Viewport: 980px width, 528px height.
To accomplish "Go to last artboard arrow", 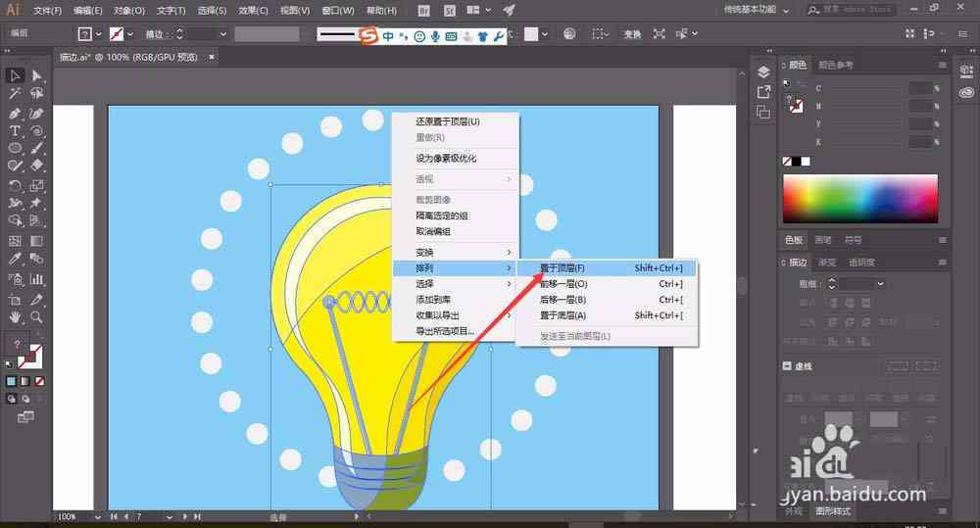I will [x=198, y=517].
